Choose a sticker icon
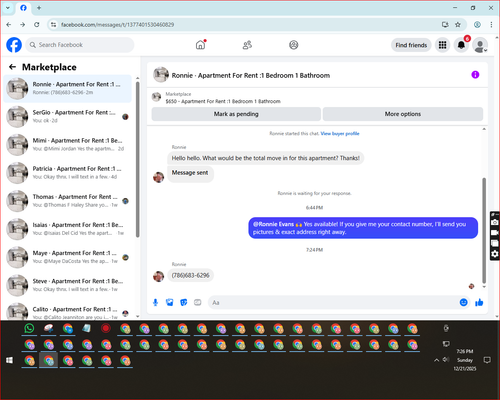The width and height of the screenshot is (500, 400). 184,302
